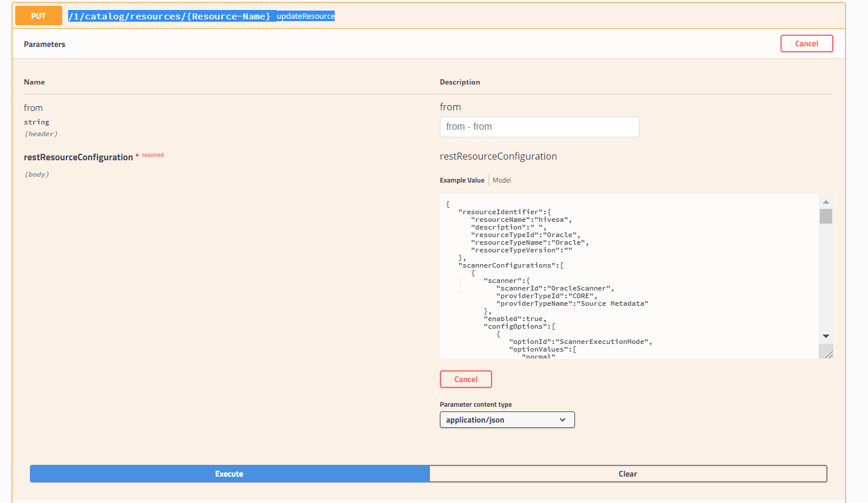Click the (body) type label
This screenshot has width=868, height=503.
click(x=36, y=174)
